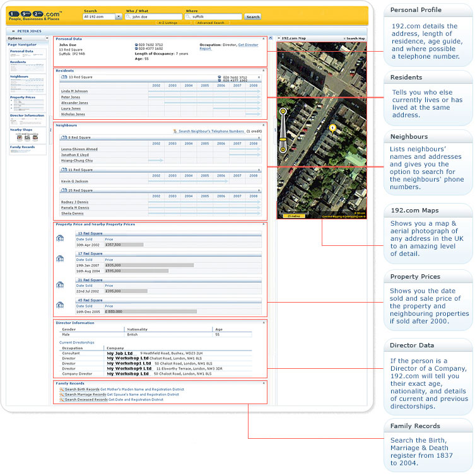Click the map zoom in plus button
Image resolution: width=475 pixels, height=476 pixels.
283,149
